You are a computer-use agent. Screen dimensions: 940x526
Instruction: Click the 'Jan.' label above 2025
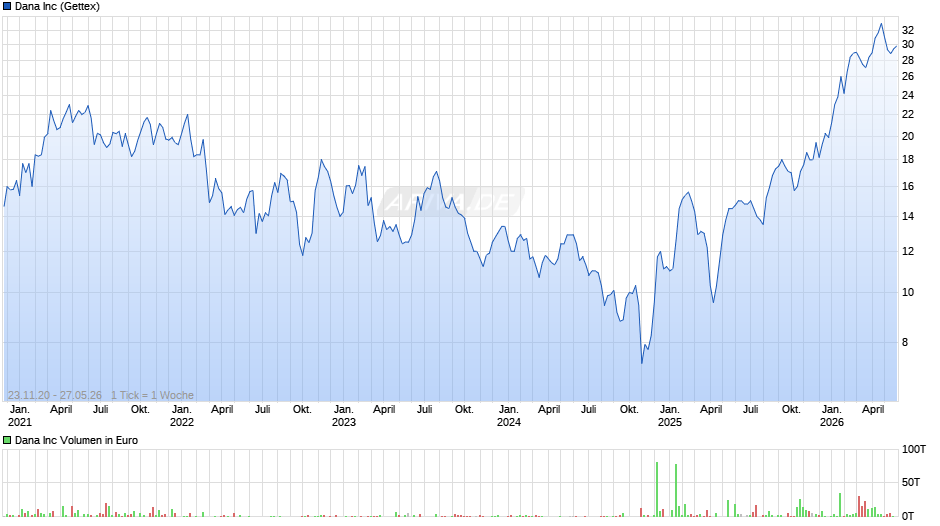click(x=670, y=409)
